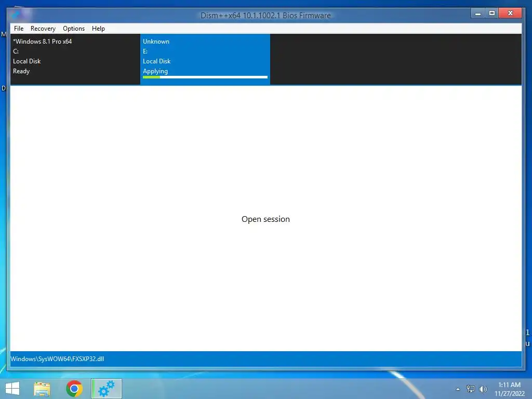Click the Applying progress bar

point(205,77)
